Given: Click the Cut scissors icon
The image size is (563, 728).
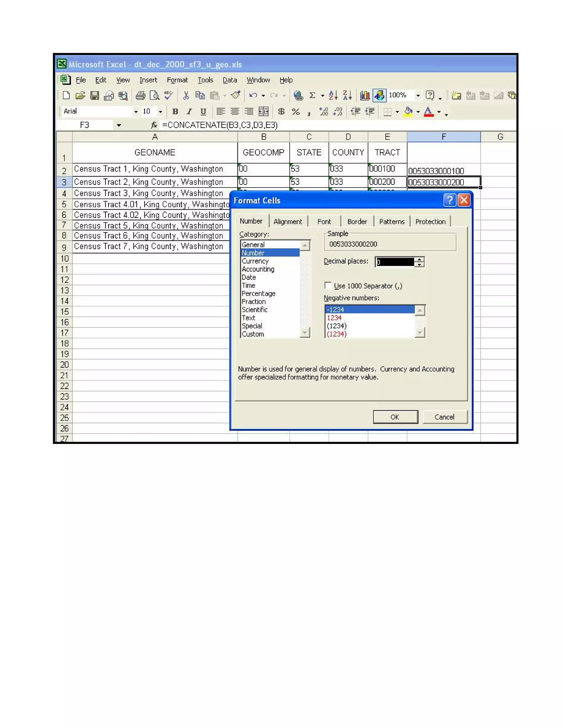Looking at the screenshot, I should [x=186, y=96].
